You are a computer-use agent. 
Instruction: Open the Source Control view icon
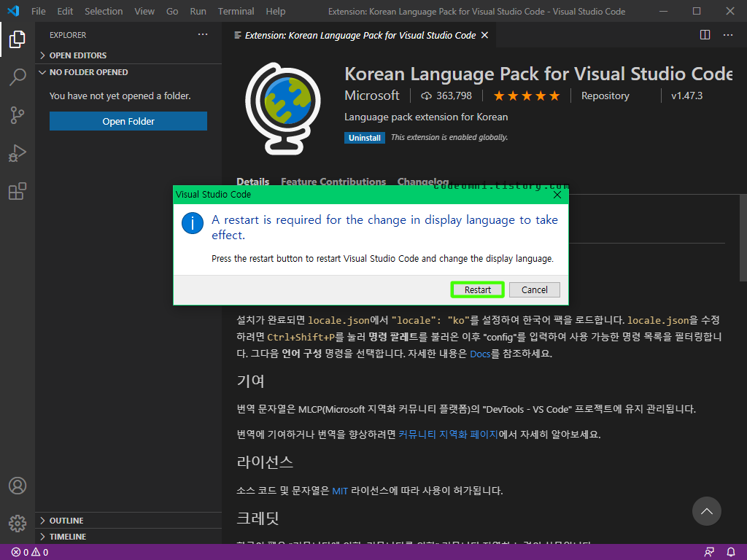click(18, 115)
